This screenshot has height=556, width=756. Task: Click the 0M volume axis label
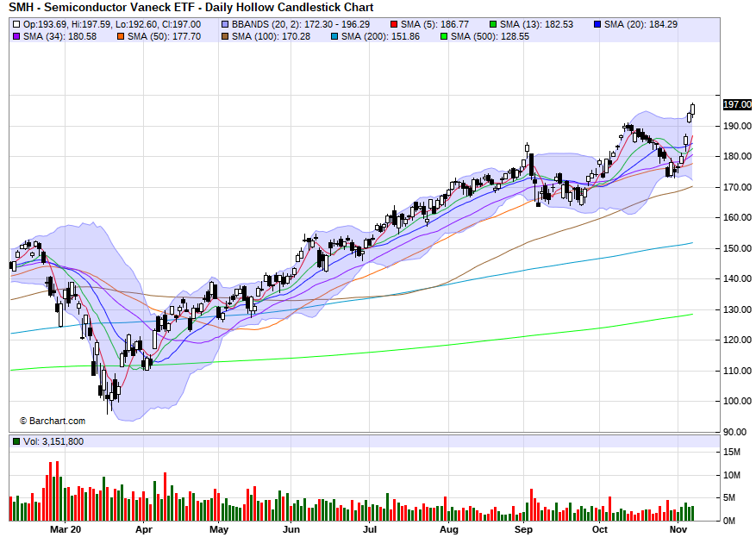[x=729, y=521]
